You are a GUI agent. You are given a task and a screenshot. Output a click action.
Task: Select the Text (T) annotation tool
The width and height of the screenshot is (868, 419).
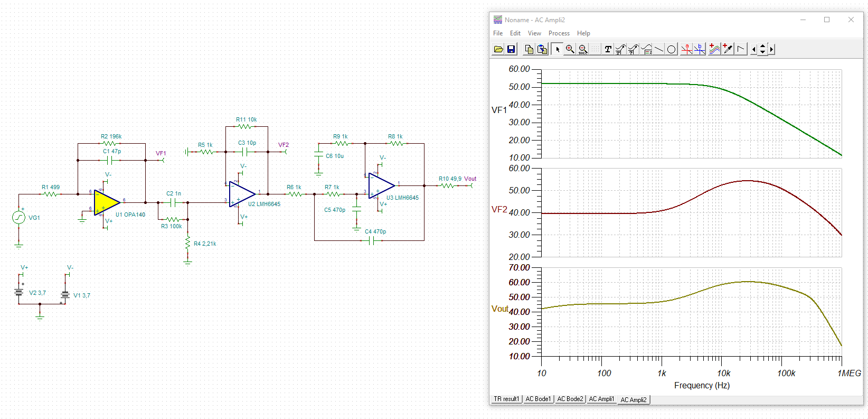[608, 49]
